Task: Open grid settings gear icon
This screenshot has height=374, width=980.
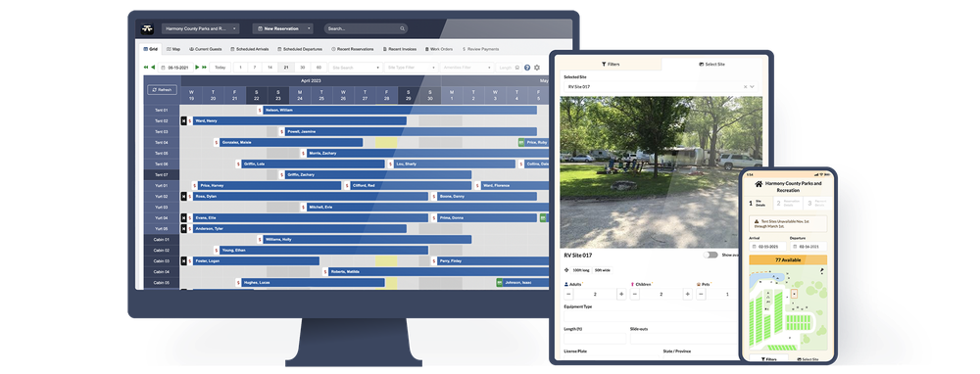Action: coord(537,68)
